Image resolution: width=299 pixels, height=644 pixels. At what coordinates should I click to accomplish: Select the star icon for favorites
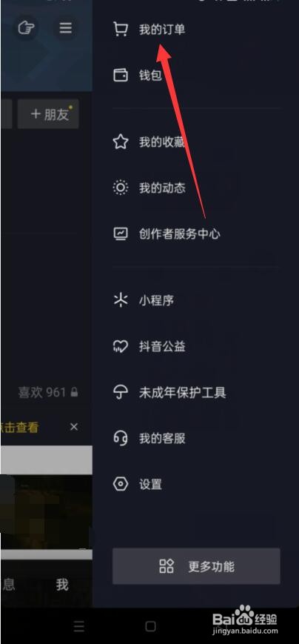(x=120, y=142)
